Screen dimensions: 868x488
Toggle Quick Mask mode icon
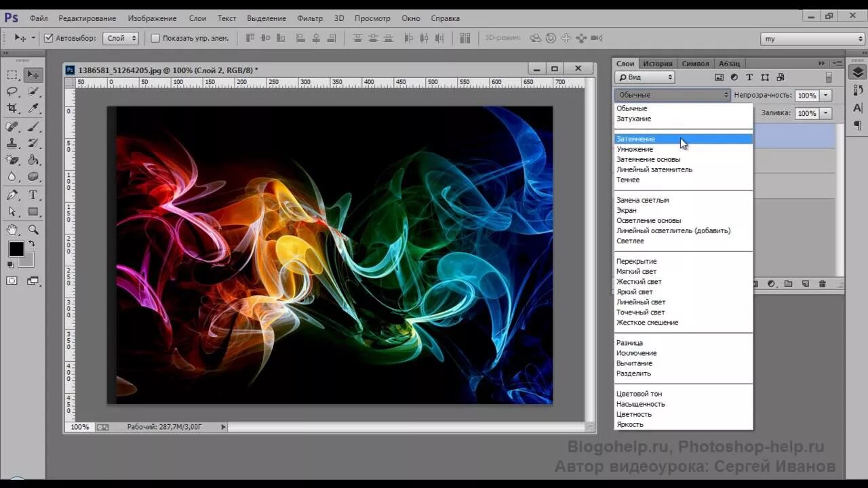click(x=12, y=281)
